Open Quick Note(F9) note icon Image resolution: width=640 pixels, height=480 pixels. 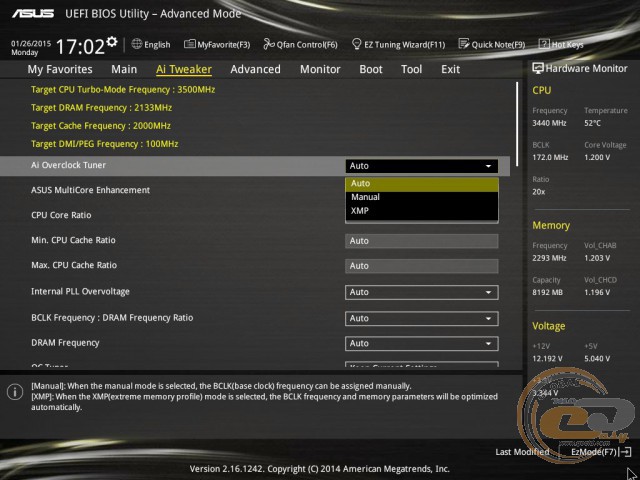point(464,44)
